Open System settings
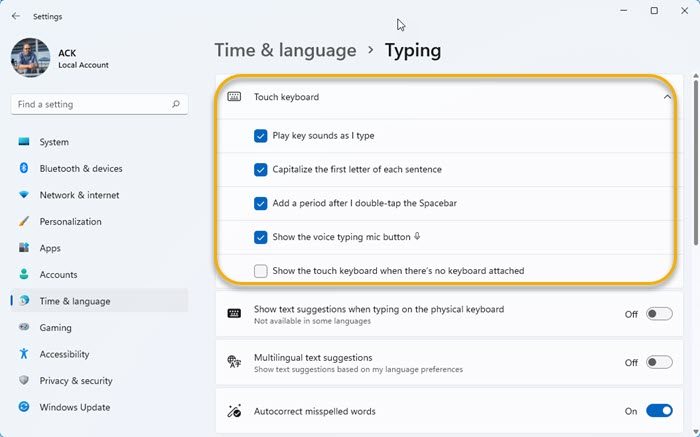The width and height of the screenshot is (700, 437). [99, 142]
